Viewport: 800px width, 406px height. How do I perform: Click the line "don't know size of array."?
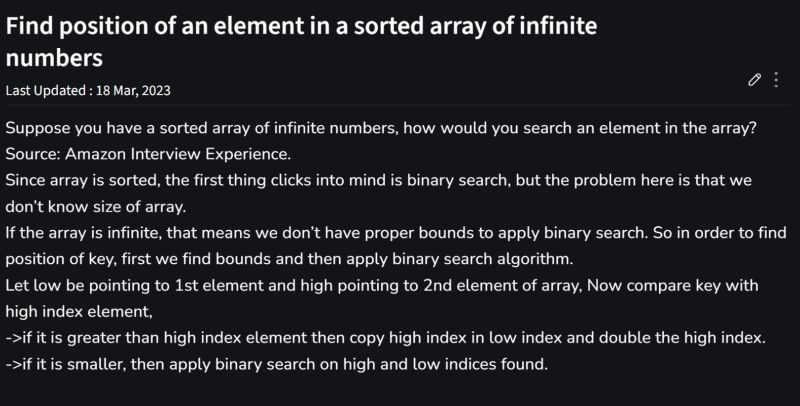pyautogui.click(x=95, y=207)
